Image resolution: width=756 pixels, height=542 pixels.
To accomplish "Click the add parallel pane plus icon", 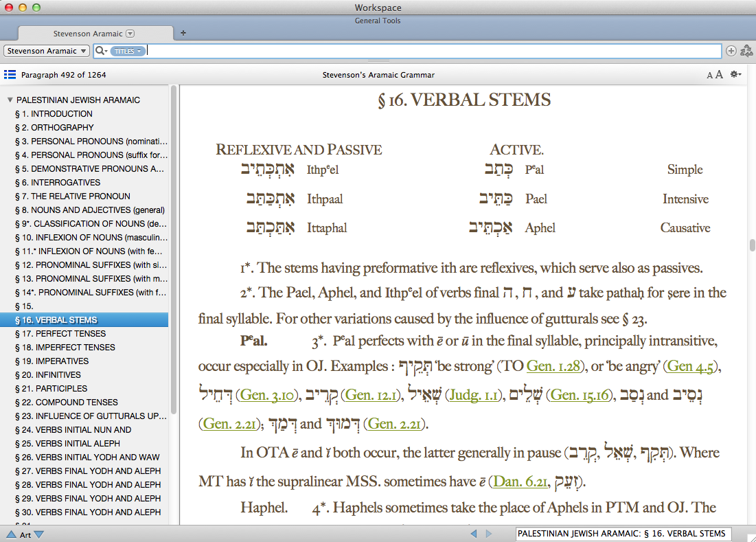I will [x=731, y=51].
